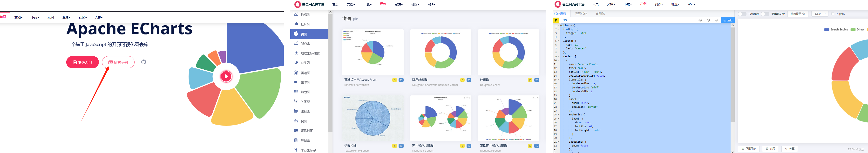Select the JS language tab in editor
This screenshot has height=153, width=868.
click(556, 20)
